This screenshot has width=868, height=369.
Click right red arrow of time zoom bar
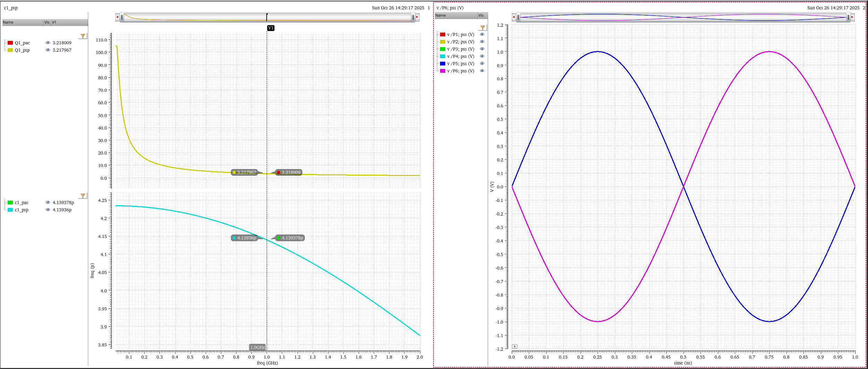click(852, 17)
